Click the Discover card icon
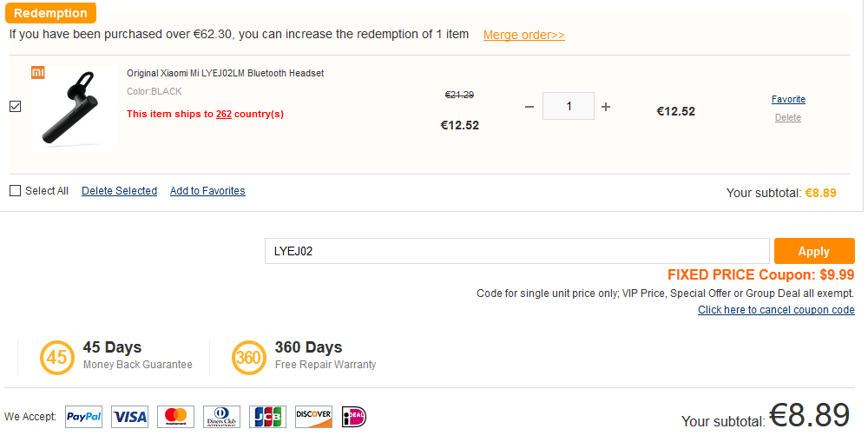The width and height of the screenshot is (868, 442). point(313,417)
